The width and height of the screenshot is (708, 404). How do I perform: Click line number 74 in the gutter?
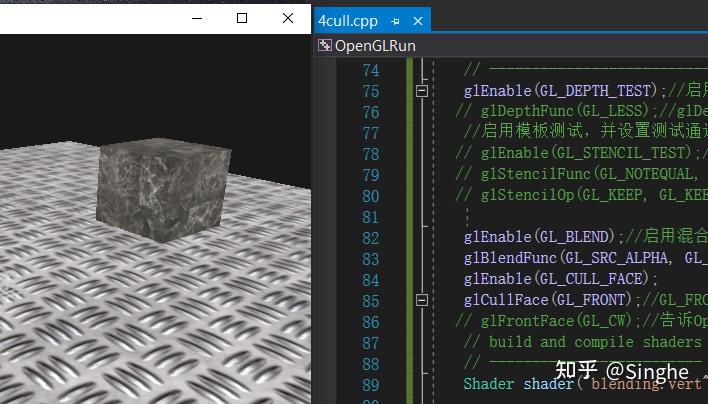[371, 70]
